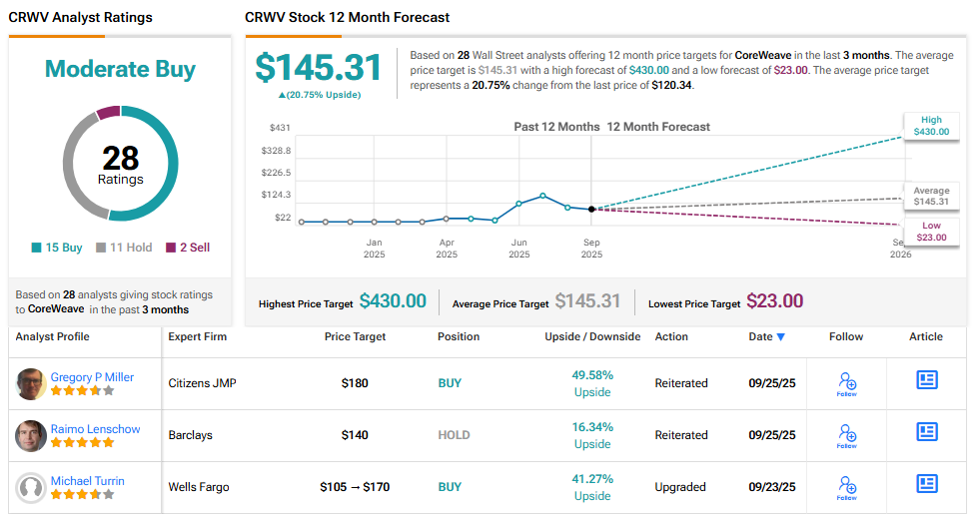Click the 41.27% Upside cell
Viewport: 980px width, 518px height.
pos(592,487)
